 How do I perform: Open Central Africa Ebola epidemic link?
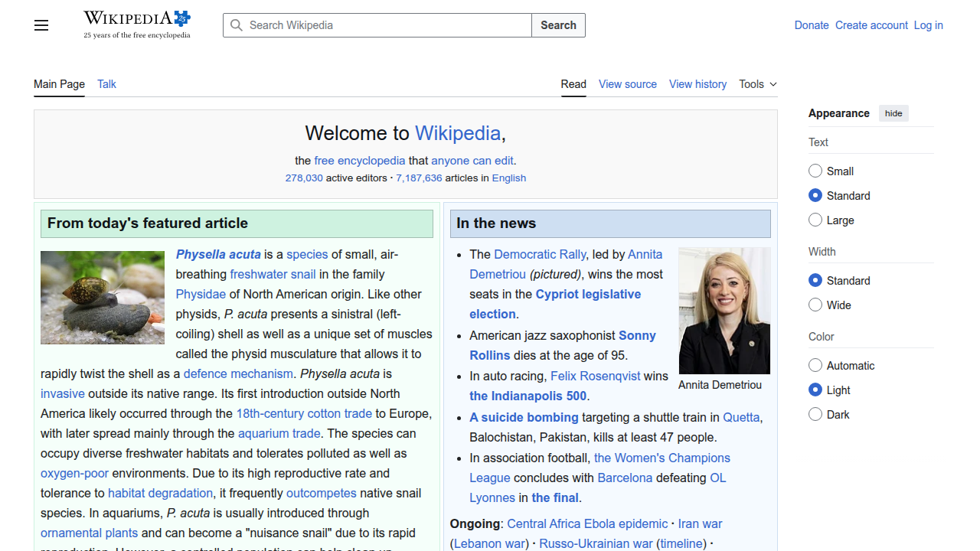tap(587, 523)
